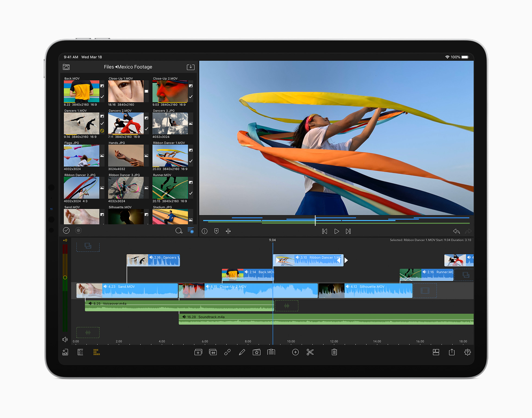Adjust the audio level meter slider
532x418 pixels.
(x=65, y=277)
